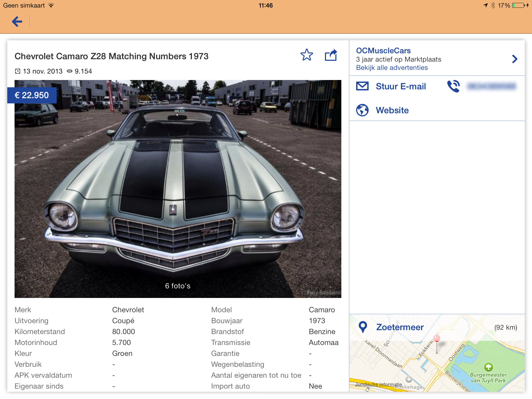Open Juridische informatie map link
Screen dimensions: 532x399
point(378,384)
